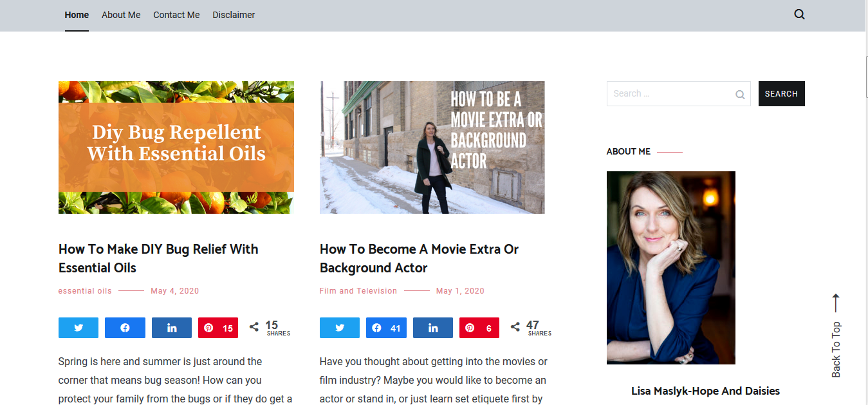868x405 pixels.
Task: Share bug relief post on Facebook
Action: (x=125, y=328)
